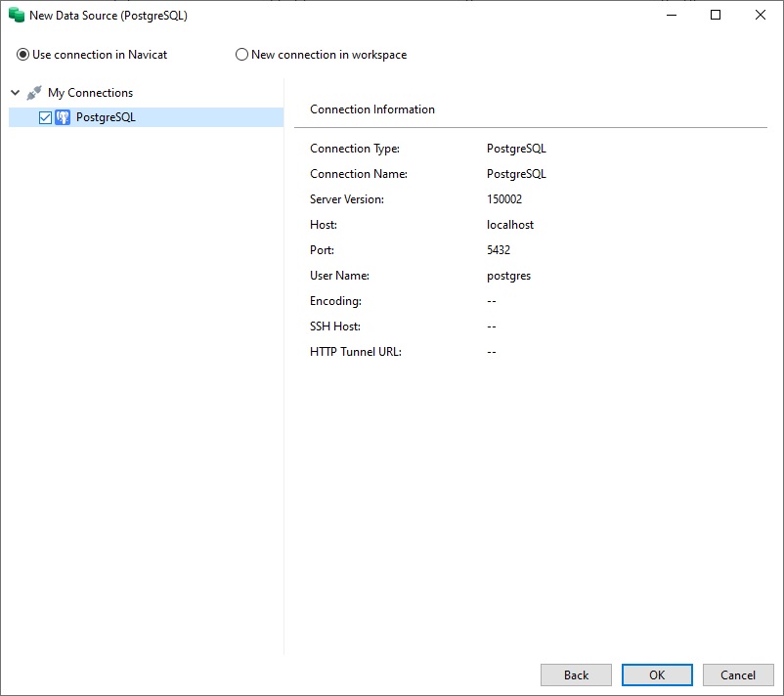The width and height of the screenshot is (784, 696).
Task: Click the Back button
Action: coord(576,675)
